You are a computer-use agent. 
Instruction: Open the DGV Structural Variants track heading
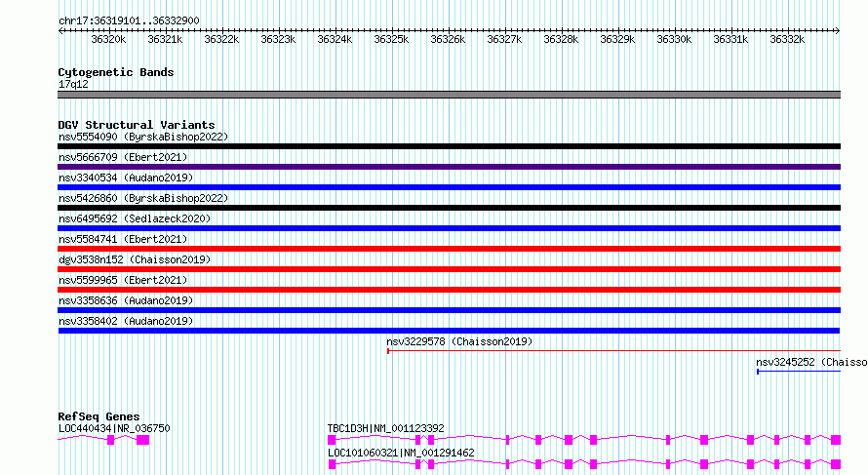(x=137, y=125)
